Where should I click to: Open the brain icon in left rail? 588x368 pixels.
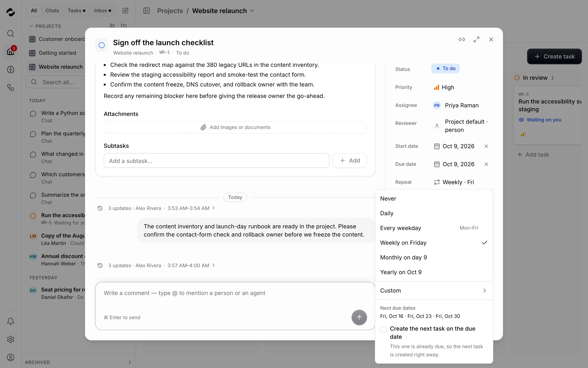pos(10,70)
